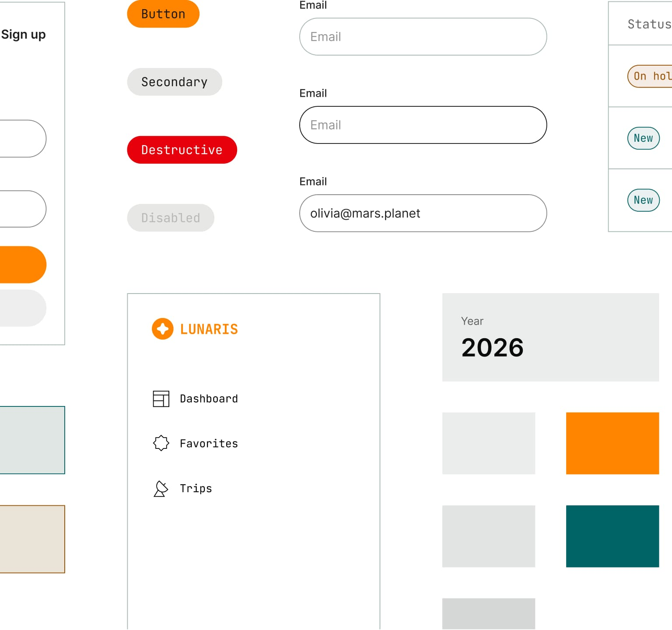Click the Trips satellite dish icon

[161, 488]
